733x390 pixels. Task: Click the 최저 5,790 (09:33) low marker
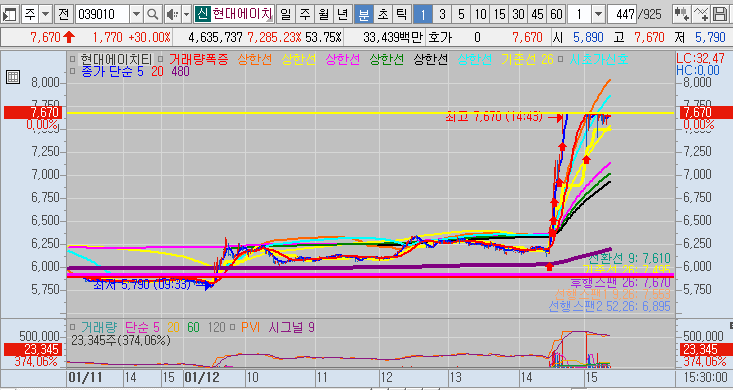pyautogui.click(x=142, y=284)
